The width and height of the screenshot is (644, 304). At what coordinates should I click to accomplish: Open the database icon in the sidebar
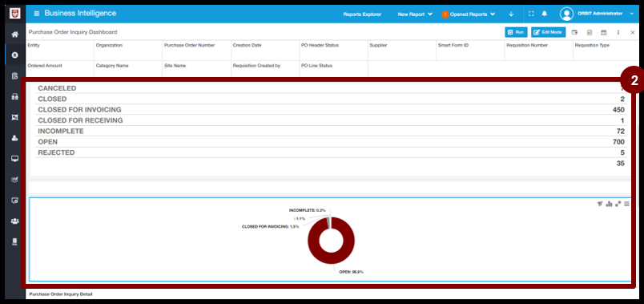coord(14,242)
